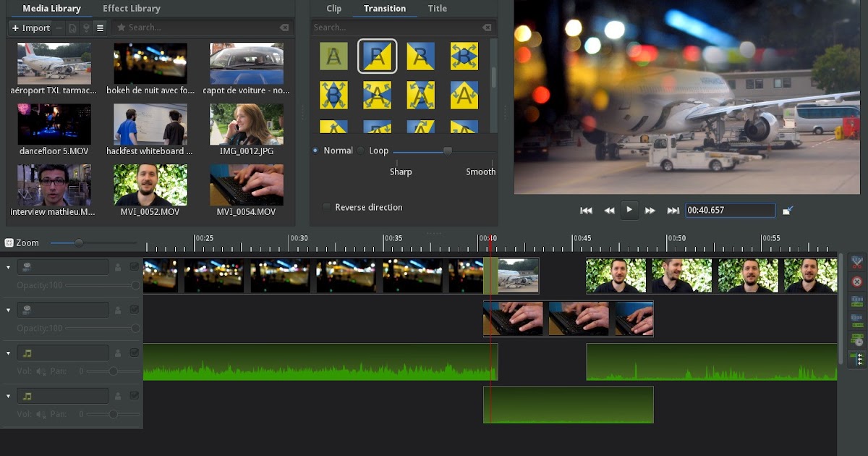This screenshot has height=456, width=868.
Task: Step forward one second
Action: click(x=650, y=211)
